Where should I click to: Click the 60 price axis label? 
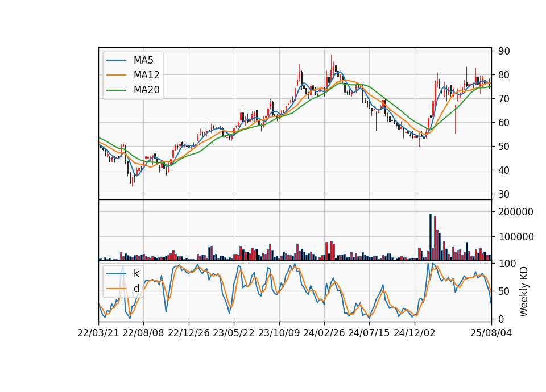click(504, 123)
